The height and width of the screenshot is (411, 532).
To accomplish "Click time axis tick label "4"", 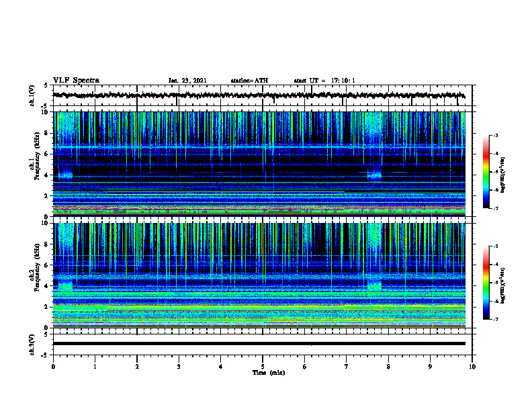I will pos(221,367).
